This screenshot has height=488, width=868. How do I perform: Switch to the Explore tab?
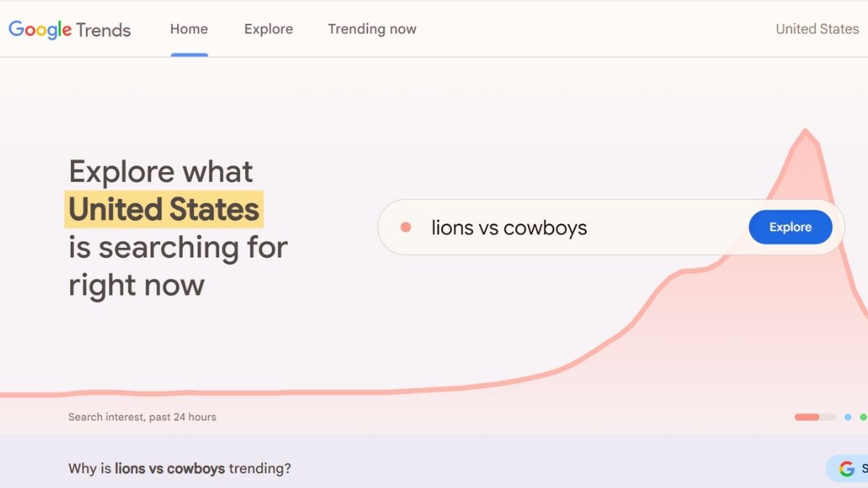pos(268,29)
